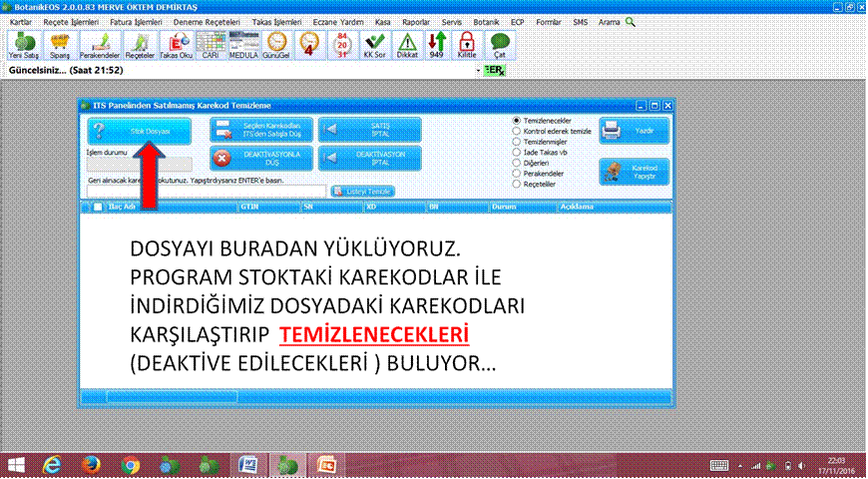Open the Reçete İşlemleri menu
Image resolution: width=868 pixels, height=479 pixels.
[x=70, y=21]
